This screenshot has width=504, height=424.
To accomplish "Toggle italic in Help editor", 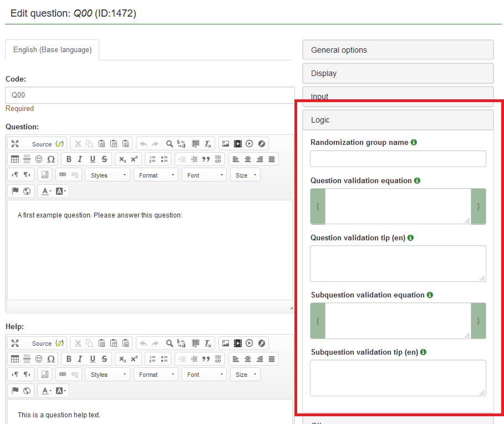I will click(x=80, y=359).
